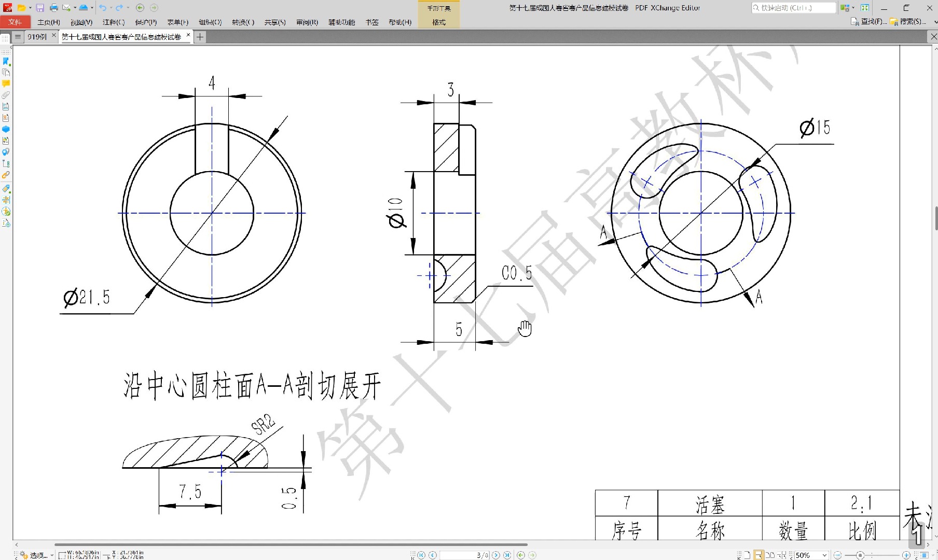Viewport: 938px width, 560px height.
Task: Open the Comments pane in the sidebar
Action: (x=6, y=83)
